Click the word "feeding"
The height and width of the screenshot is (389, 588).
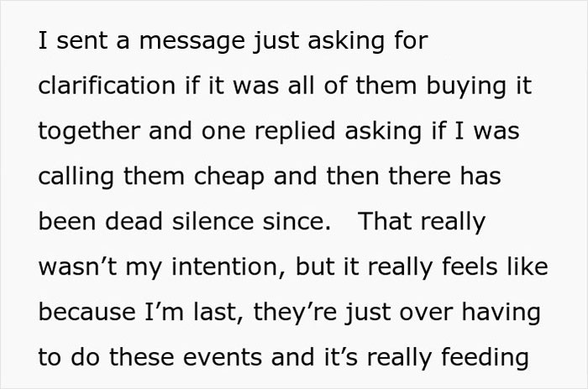[486, 358]
